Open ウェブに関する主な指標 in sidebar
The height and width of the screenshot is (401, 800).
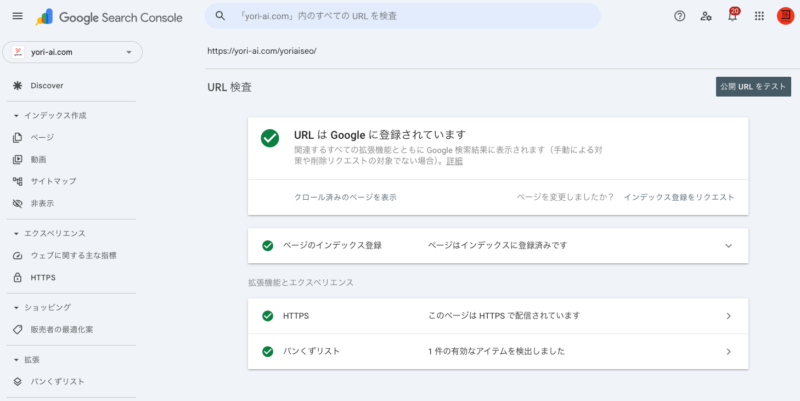pos(71,256)
